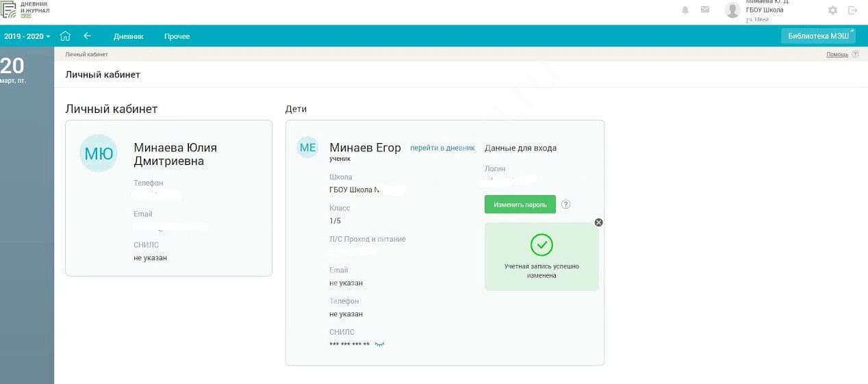Dismiss the success notification with X
Screen dimensions: 868x384
(598, 222)
